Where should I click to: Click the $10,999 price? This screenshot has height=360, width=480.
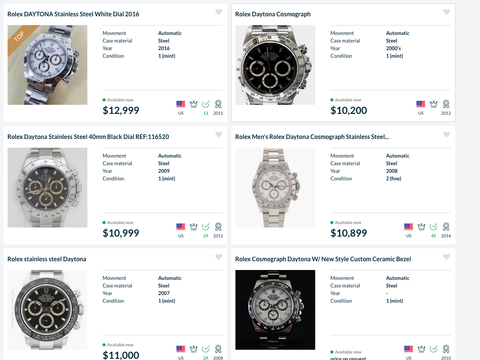(121, 233)
